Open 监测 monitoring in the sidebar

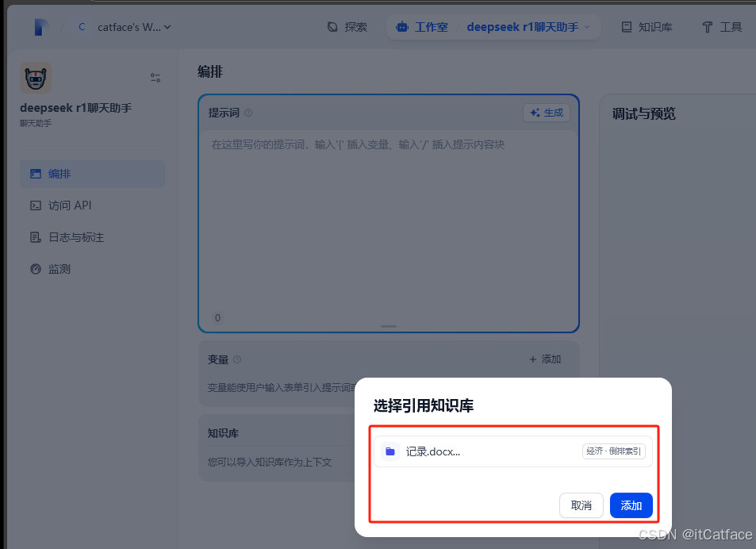point(93,269)
